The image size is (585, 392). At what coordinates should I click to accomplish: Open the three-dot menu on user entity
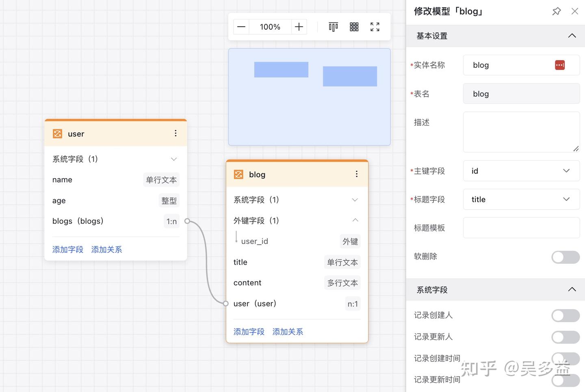click(x=175, y=133)
